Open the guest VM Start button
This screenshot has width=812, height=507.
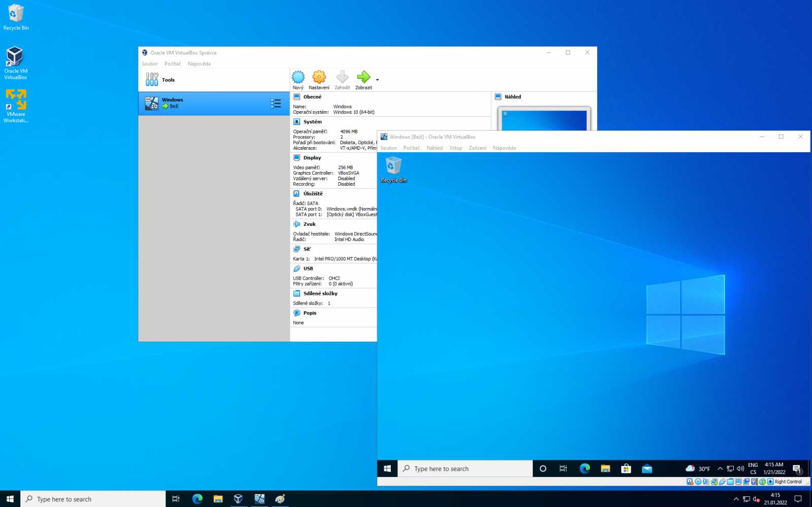tap(387, 468)
